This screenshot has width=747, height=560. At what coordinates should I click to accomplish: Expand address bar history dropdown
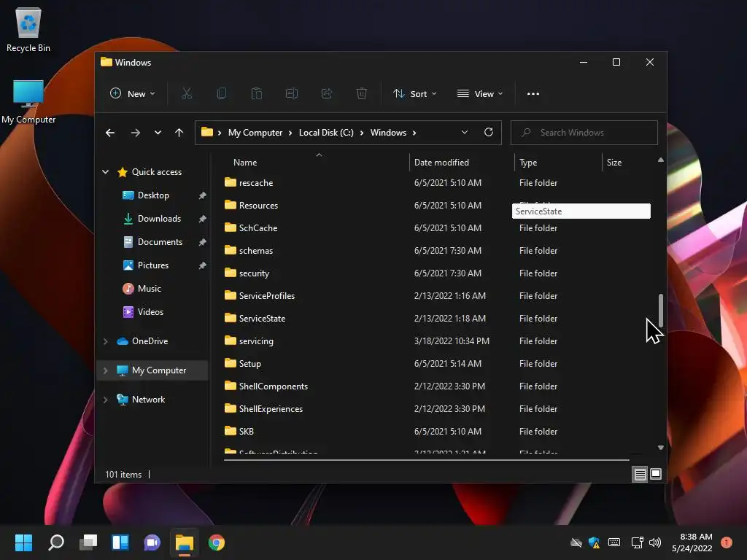coord(465,133)
